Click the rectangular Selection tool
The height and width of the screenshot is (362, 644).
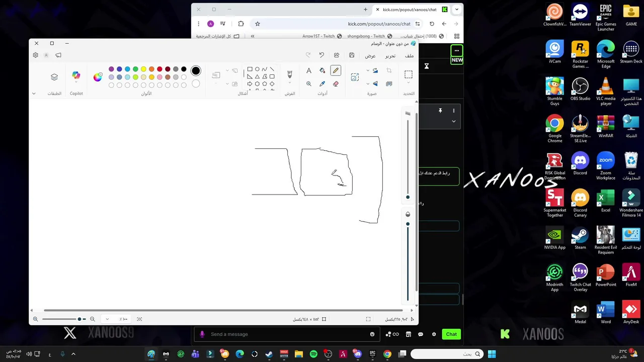coord(409,74)
